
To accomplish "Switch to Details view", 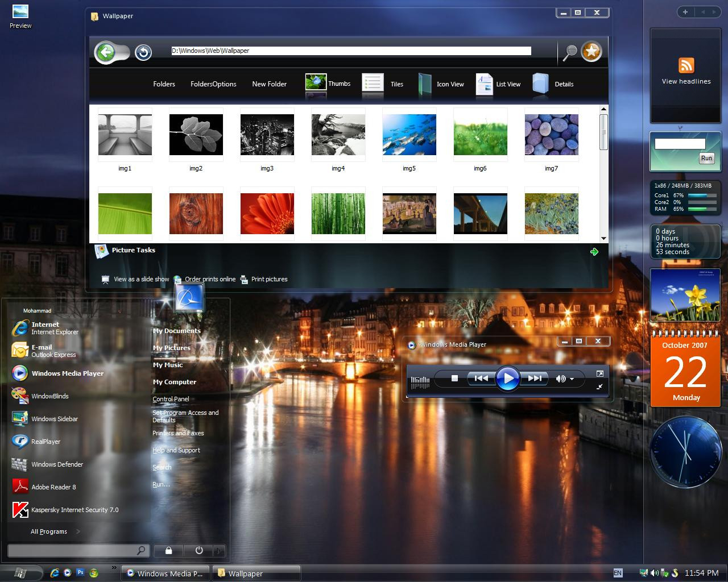I will [553, 84].
